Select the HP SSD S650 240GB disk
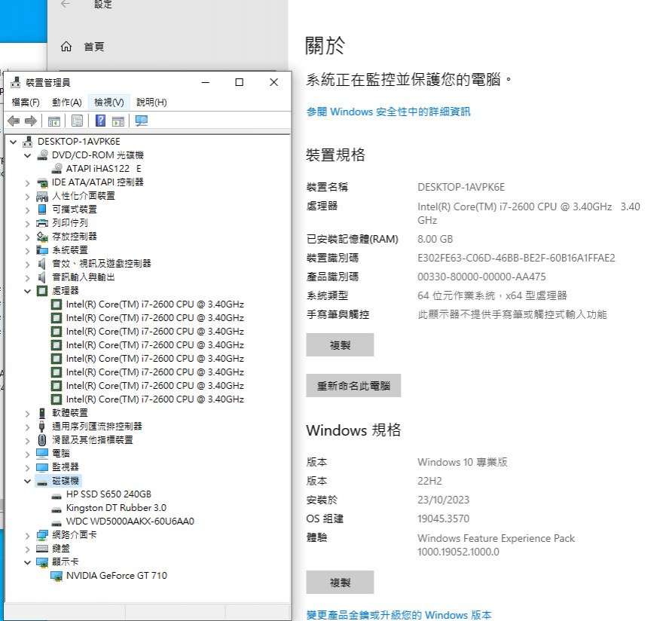The width and height of the screenshot is (672, 621). pyautogui.click(x=108, y=494)
